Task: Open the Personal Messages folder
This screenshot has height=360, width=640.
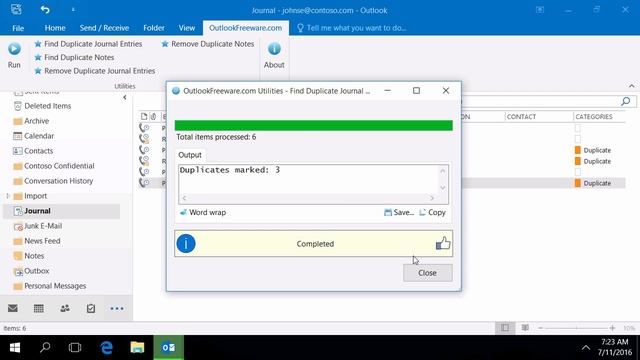Action: coord(49,286)
